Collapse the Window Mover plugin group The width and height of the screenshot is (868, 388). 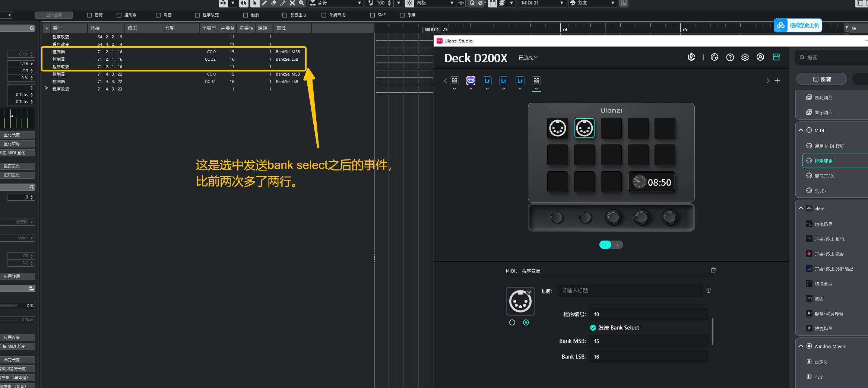(801, 346)
